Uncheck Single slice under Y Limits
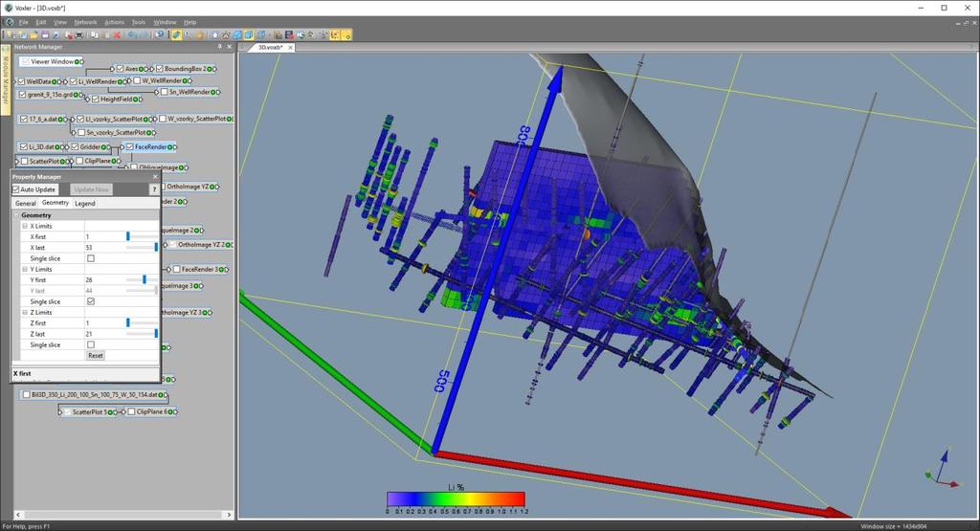Viewport: 980px width, 531px height. [x=91, y=301]
